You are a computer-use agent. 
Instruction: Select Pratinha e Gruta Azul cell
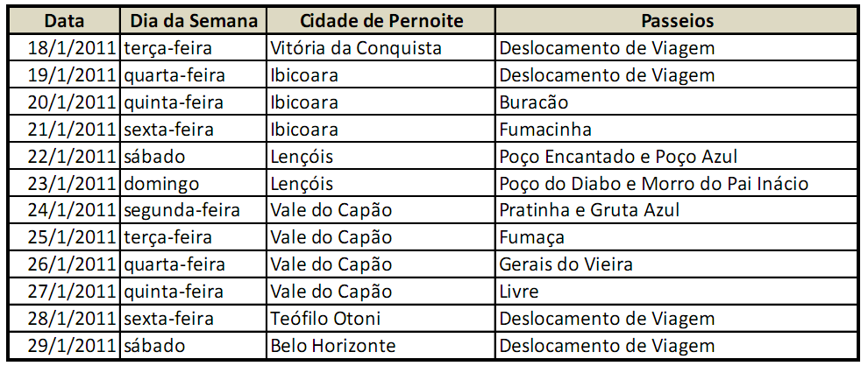(x=588, y=211)
